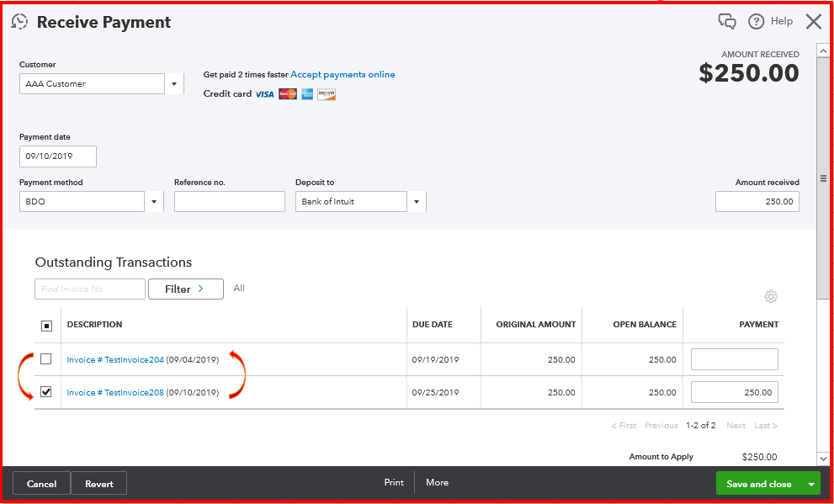Image resolution: width=834 pixels, height=504 pixels.
Task: Click the Help text label
Action: 782,21
